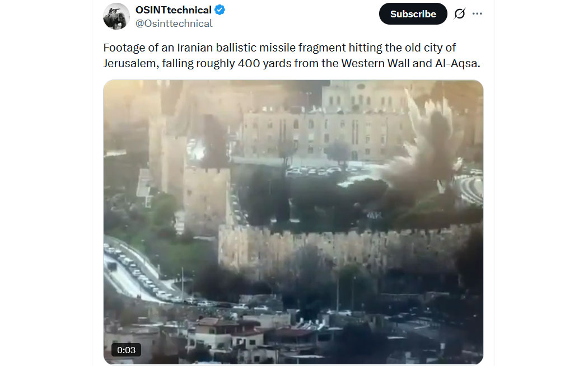Click the tweet line starting "Footage of an Iranian"
Image resolution: width=588 pixels, height=366 pixels.
tap(279, 48)
